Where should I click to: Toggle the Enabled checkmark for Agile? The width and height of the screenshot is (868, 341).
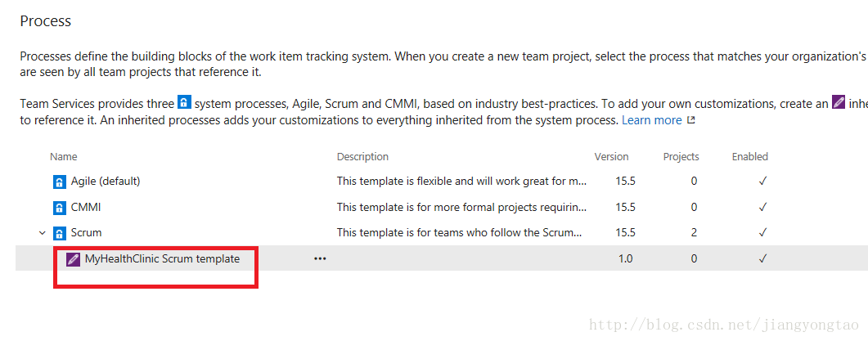tap(762, 181)
